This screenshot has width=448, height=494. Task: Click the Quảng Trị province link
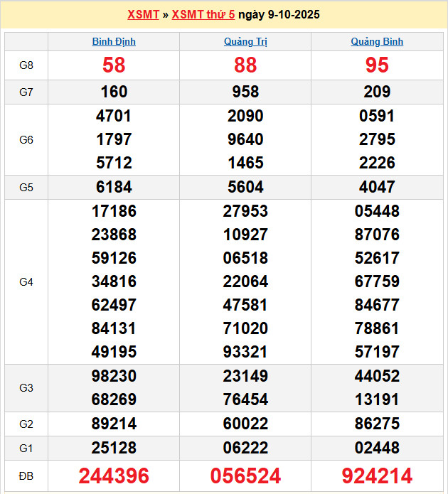[x=245, y=42]
